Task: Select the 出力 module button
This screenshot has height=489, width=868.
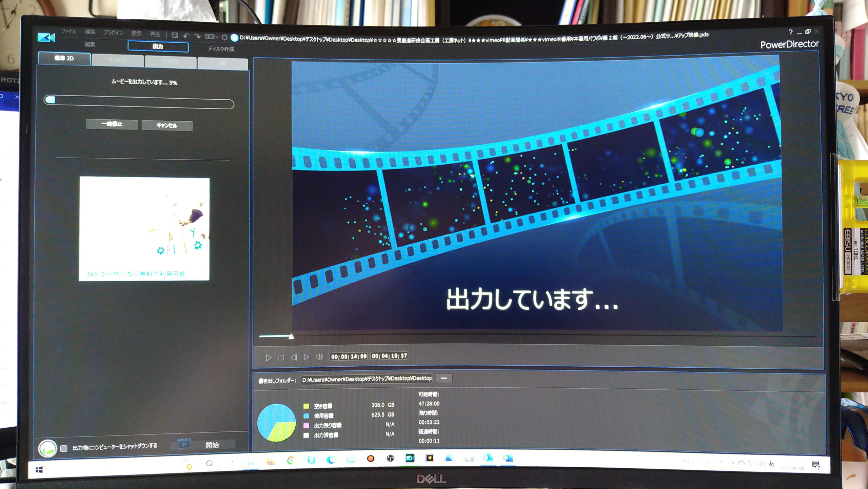Action: click(x=158, y=46)
